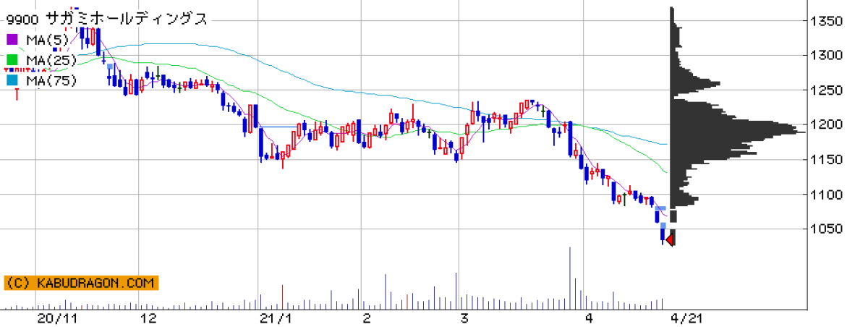Screen dimensions: 868x327
Task: Click the tallest volume bar near April
Action: pos(571,278)
